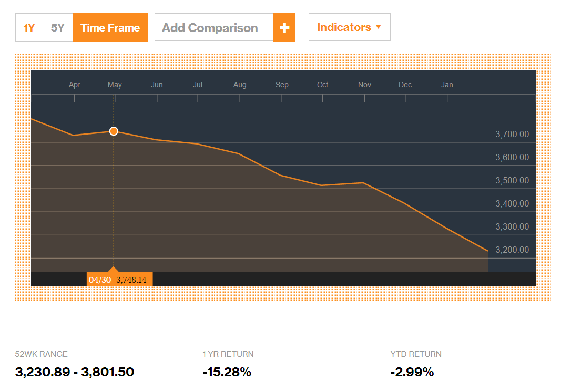Select the 1Y time range
571x392 pixels.
point(29,28)
